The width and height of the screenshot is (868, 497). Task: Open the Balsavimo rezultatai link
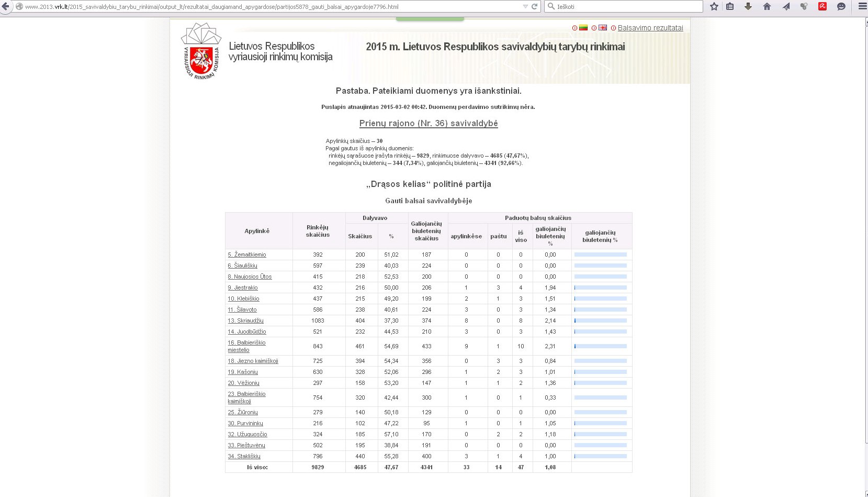pos(650,28)
